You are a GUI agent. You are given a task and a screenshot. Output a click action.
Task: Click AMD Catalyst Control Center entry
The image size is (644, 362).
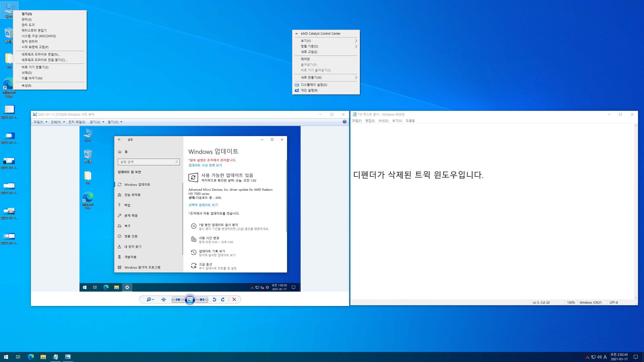pyautogui.click(x=320, y=33)
